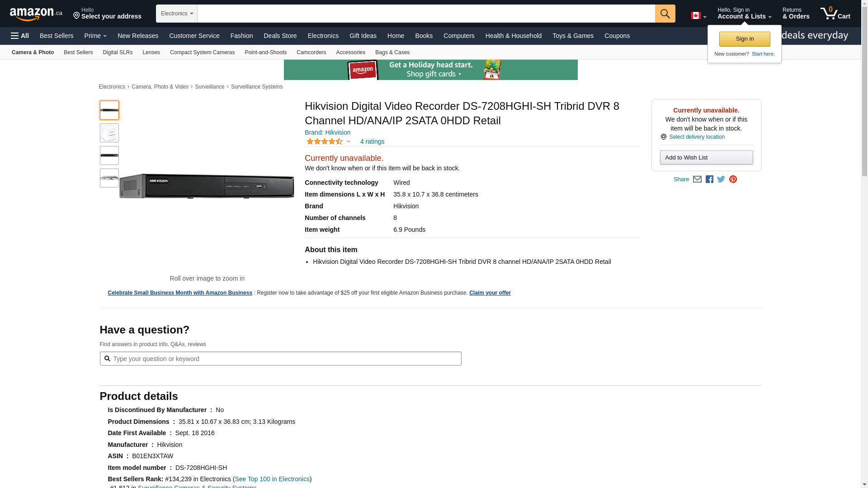Select Lenses in camera subnav
Viewport: 868px width, 488px height.
click(x=151, y=52)
